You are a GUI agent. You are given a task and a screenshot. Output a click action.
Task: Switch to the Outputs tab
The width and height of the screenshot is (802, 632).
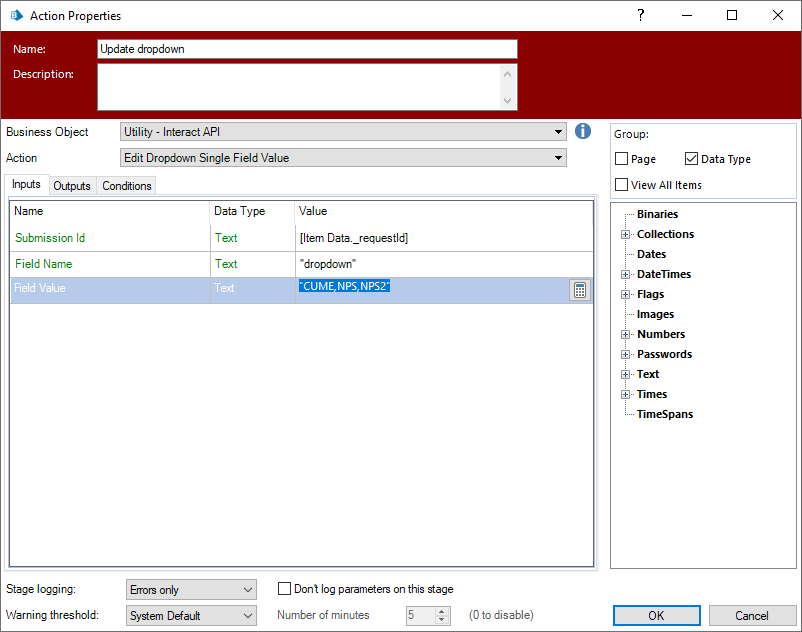[x=72, y=186]
